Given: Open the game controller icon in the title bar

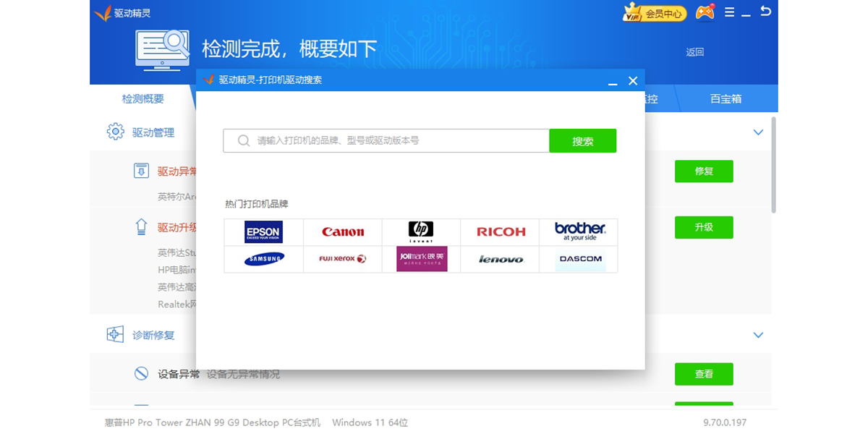Looking at the screenshot, I should point(705,12).
